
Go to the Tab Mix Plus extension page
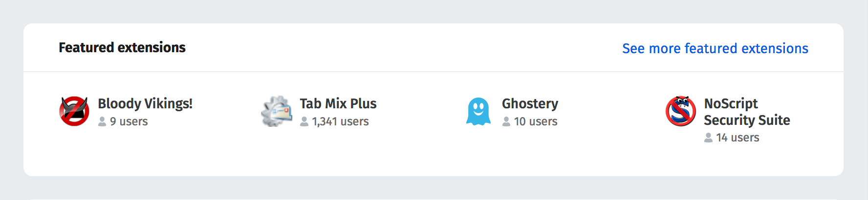coord(338,104)
